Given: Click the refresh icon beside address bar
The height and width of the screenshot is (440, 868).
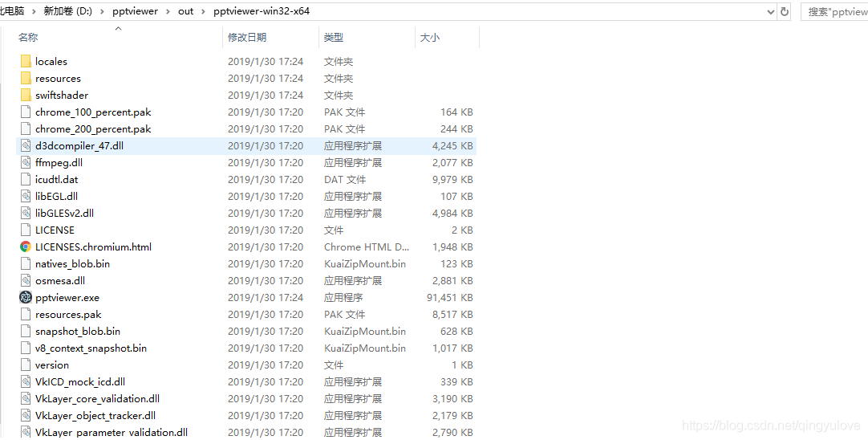Looking at the screenshot, I should [x=784, y=11].
